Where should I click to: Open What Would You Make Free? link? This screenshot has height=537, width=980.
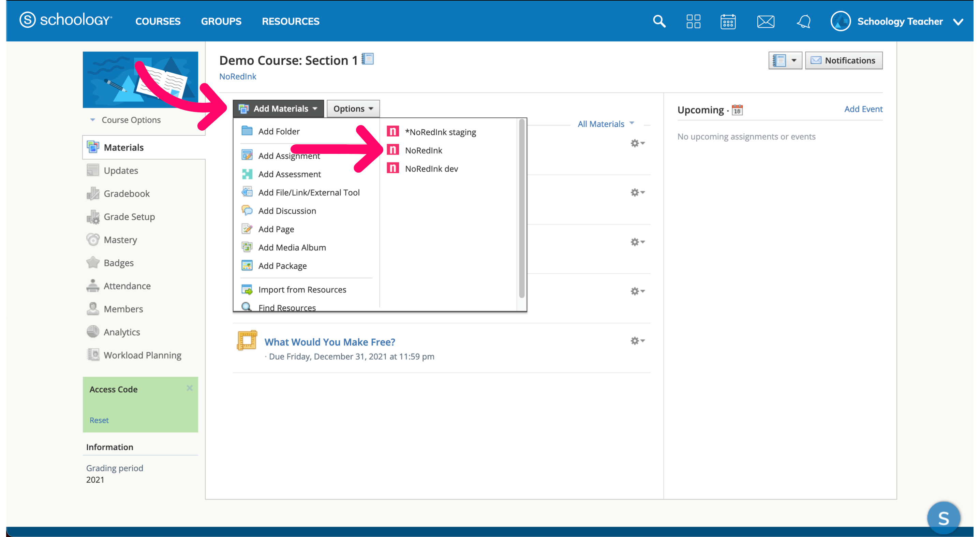pyautogui.click(x=329, y=342)
